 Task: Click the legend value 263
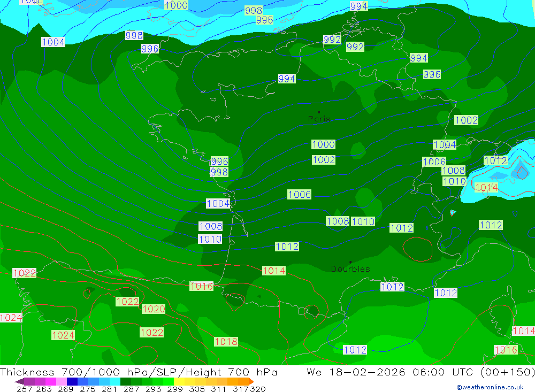pos(44,389)
